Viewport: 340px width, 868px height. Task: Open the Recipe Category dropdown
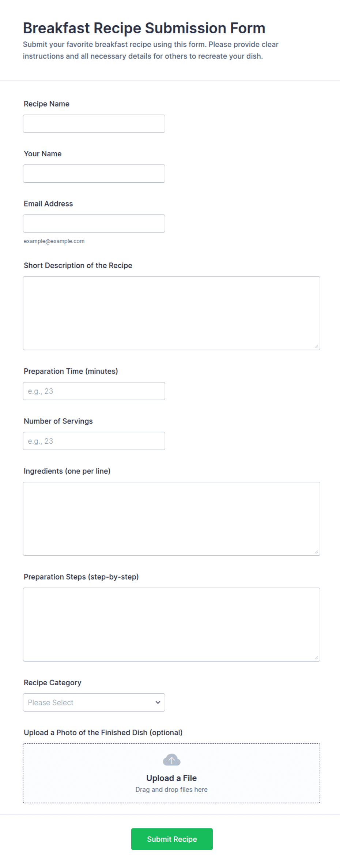click(94, 703)
